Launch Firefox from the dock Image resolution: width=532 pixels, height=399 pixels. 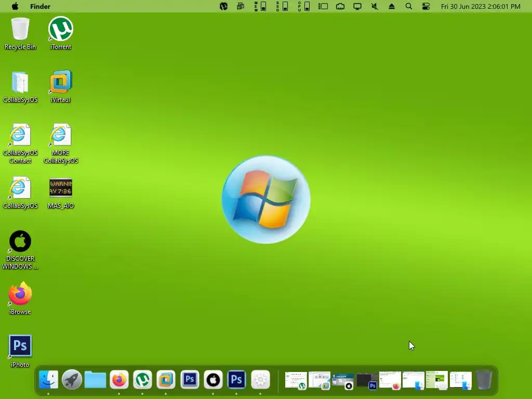[x=119, y=379]
